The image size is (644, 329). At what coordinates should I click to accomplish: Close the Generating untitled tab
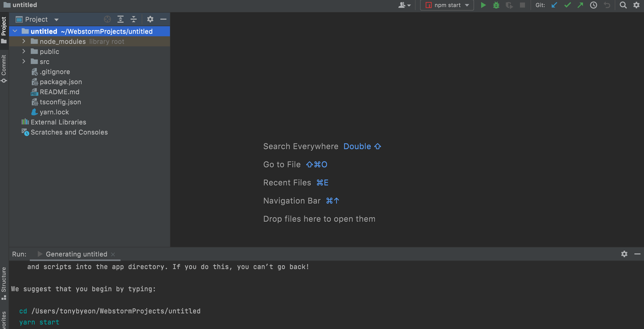point(113,254)
